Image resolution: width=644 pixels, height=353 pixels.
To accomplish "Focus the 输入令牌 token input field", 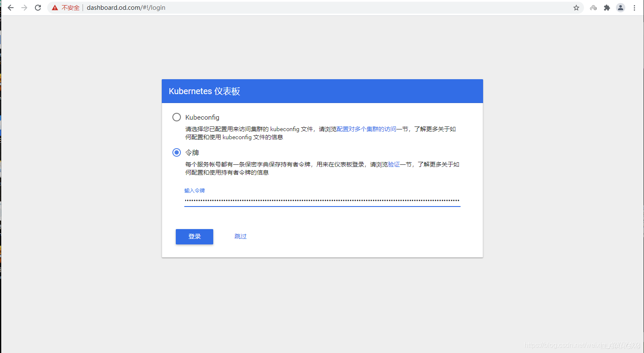I will coord(322,201).
